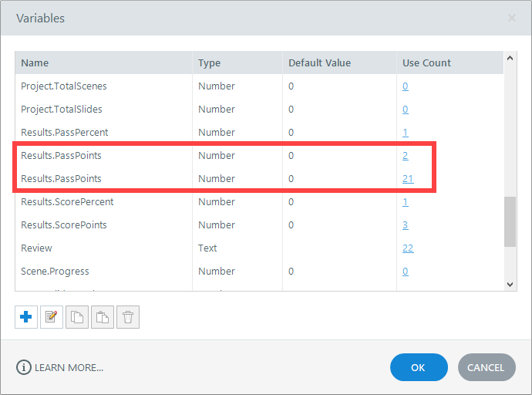Sort by the Type column header

pos(210,62)
